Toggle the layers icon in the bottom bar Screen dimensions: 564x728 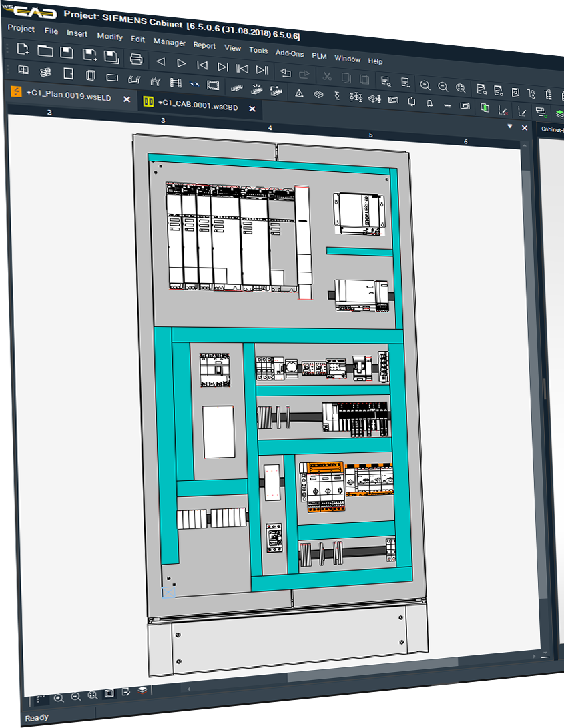[x=143, y=691]
